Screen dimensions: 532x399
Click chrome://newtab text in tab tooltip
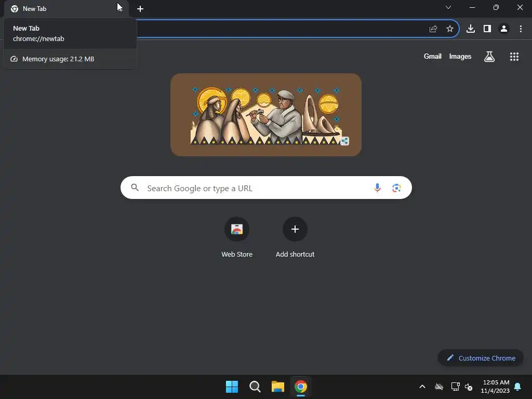coord(38,38)
